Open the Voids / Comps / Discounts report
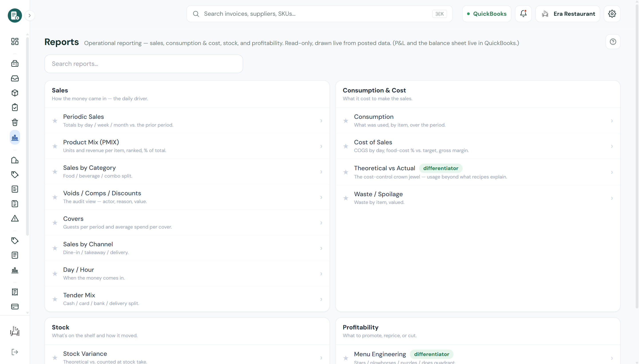This screenshot has width=639, height=364. coord(187,197)
